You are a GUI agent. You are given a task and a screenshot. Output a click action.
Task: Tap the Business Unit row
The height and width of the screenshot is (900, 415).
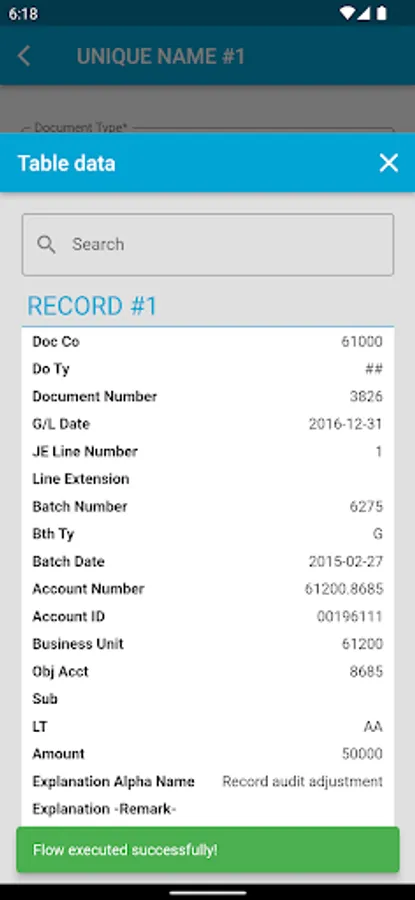208,644
